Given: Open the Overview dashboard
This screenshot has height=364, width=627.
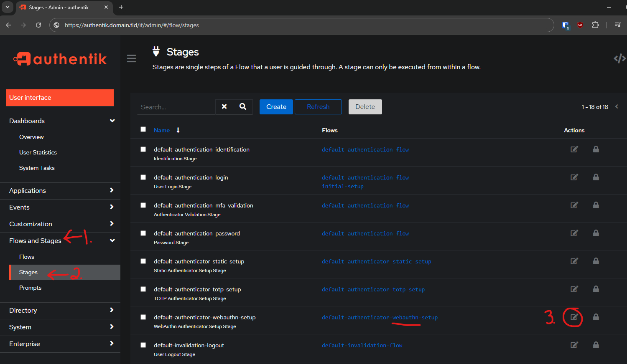Looking at the screenshot, I should 31,137.
